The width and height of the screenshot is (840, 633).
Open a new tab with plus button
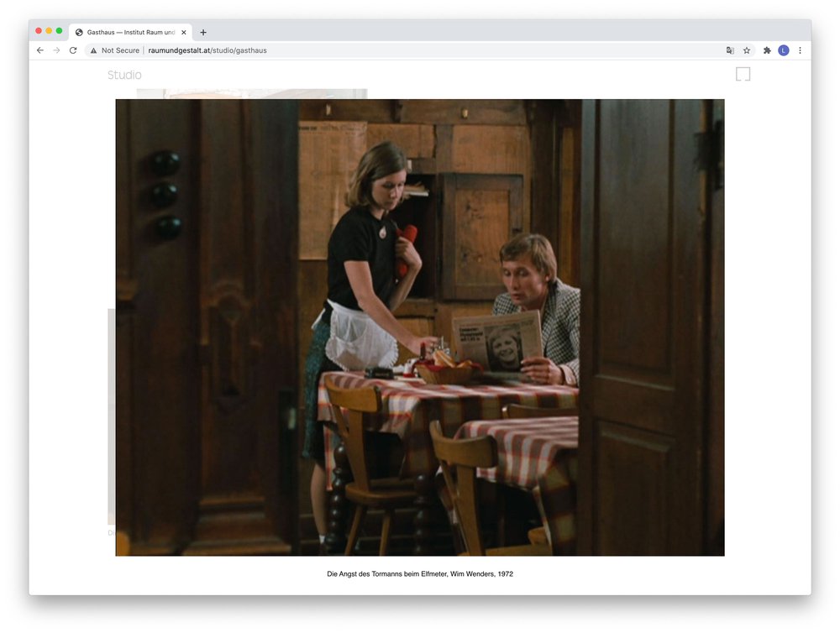pos(203,32)
